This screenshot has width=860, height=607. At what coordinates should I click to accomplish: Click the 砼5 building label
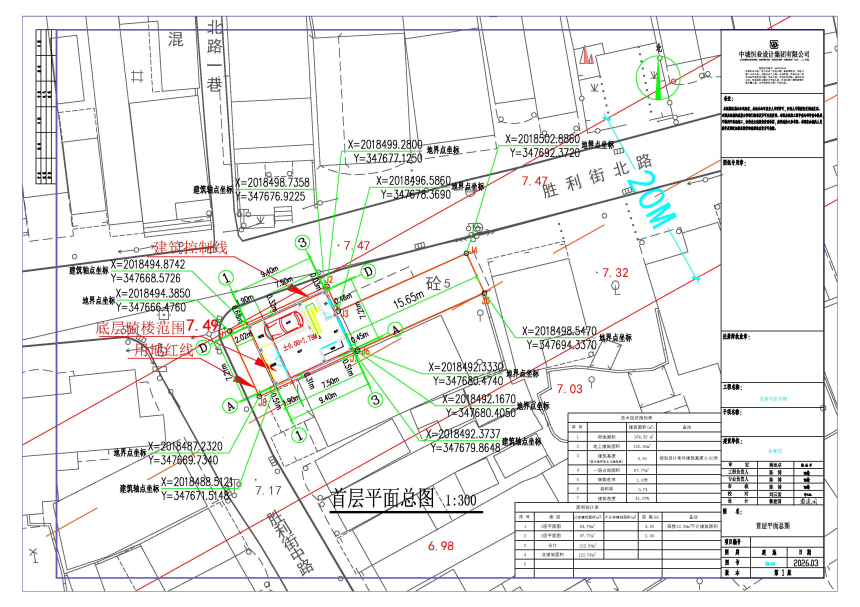click(x=438, y=284)
